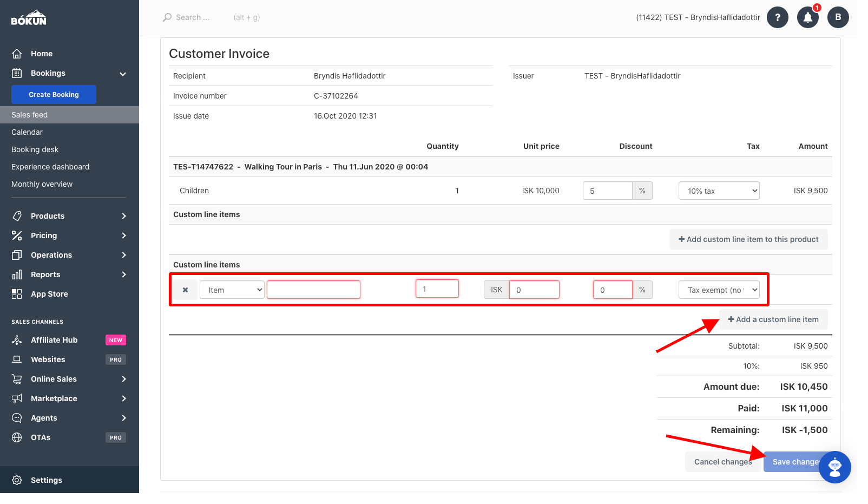Click account name TEST - BryndisHaflidadottir in header

tap(698, 17)
